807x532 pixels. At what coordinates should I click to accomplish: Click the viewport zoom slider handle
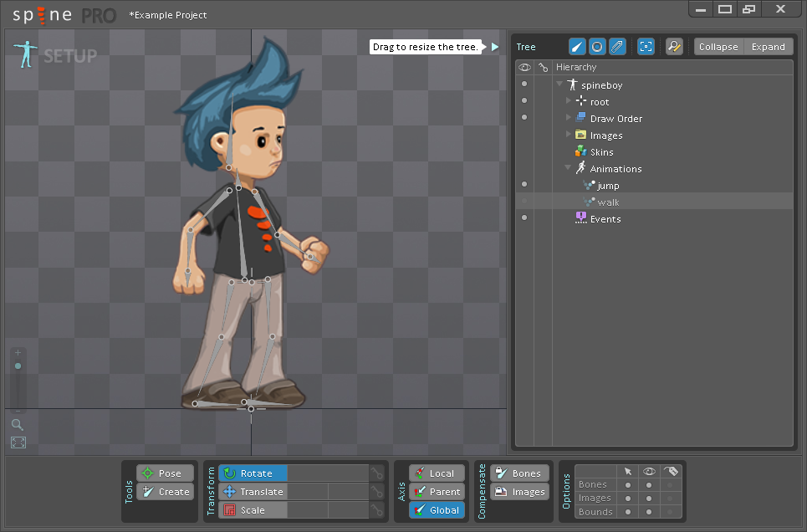click(18, 366)
